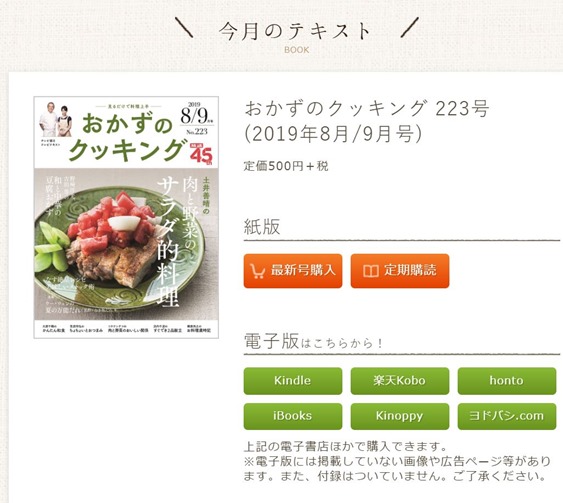Image resolution: width=563 pixels, height=503 pixels.
Task: Select the Kinoppy store button
Action: (x=400, y=416)
